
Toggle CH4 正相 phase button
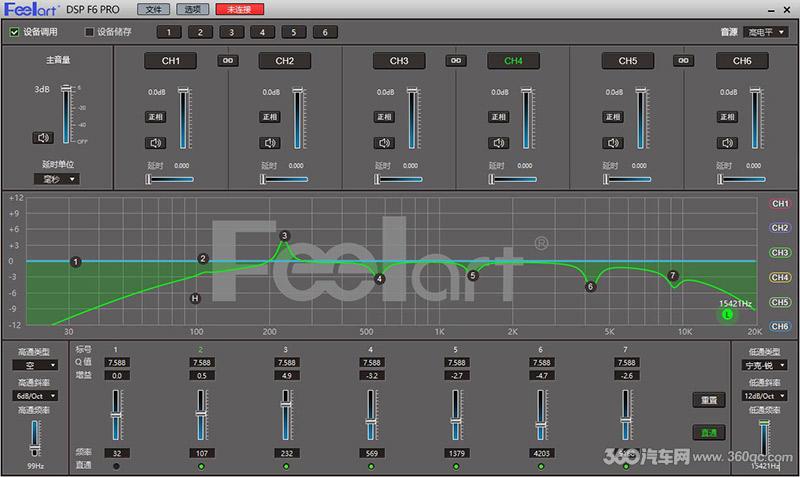point(498,117)
